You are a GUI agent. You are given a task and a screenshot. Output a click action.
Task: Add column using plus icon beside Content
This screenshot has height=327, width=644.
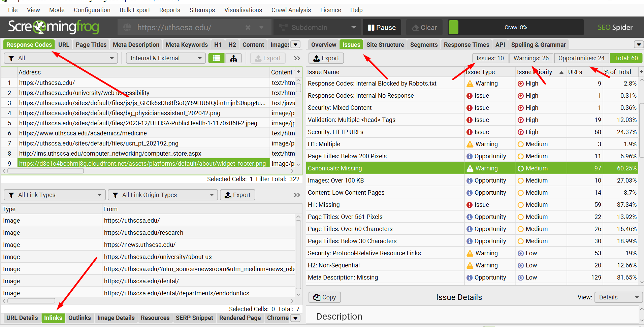point(298,72)
